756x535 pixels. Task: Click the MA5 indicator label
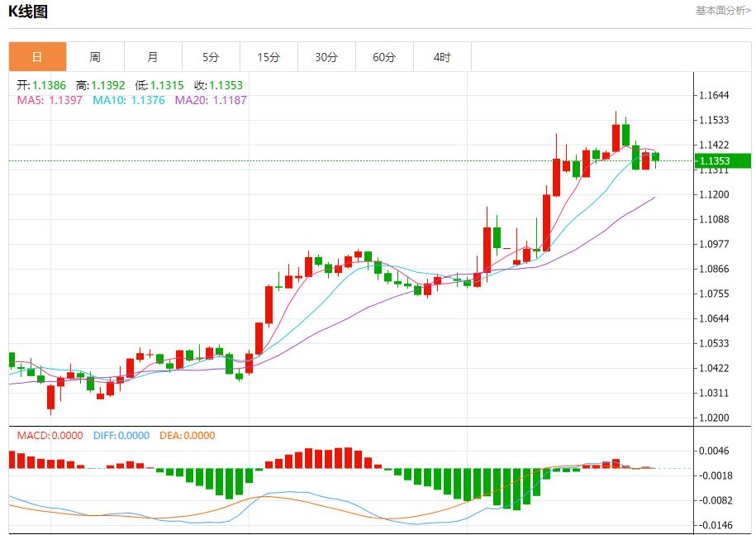tap(50, 100)
